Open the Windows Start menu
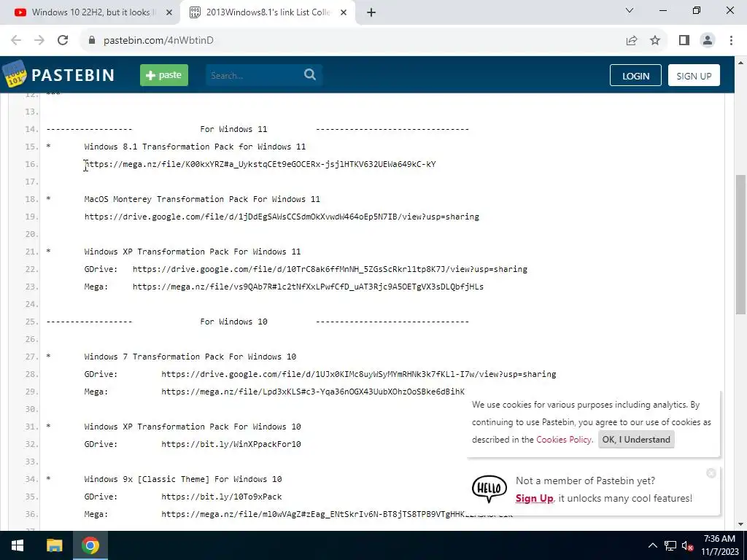Image resolution: width=747 pixels, height=560 pixels. pos(18,545)
